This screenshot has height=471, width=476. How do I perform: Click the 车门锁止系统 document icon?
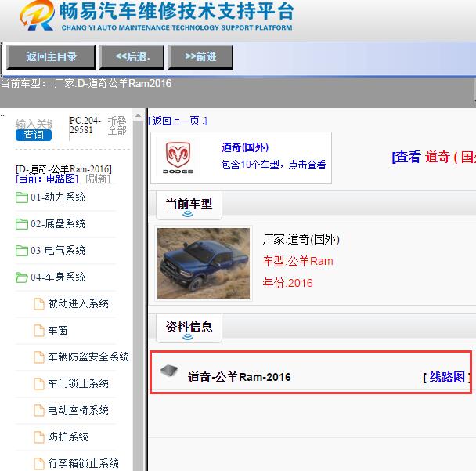click(39, 383)
